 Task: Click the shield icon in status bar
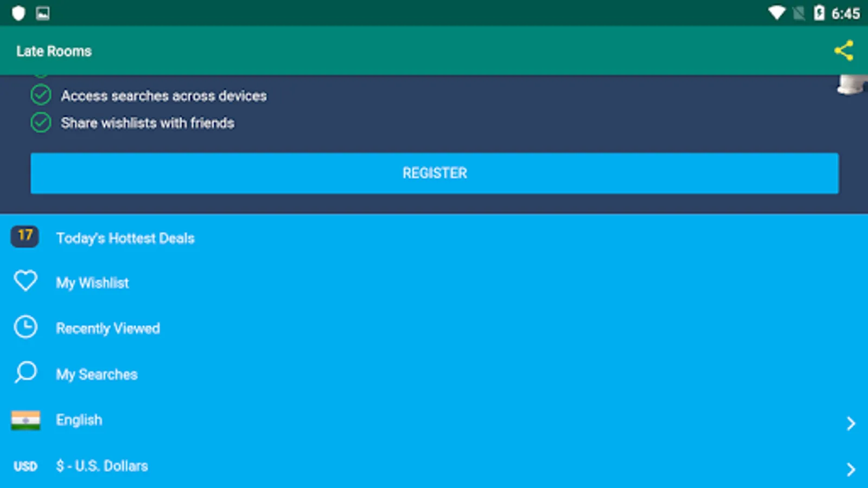tap(18, 13)
